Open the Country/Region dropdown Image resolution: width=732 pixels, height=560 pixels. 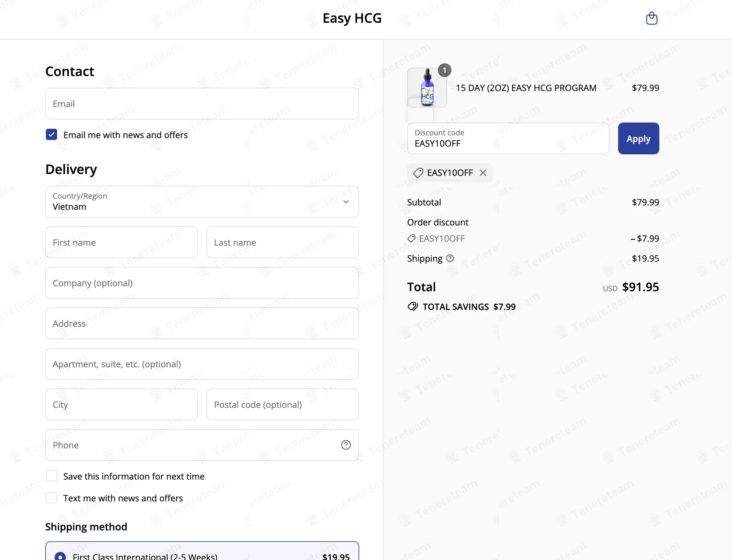202,202
